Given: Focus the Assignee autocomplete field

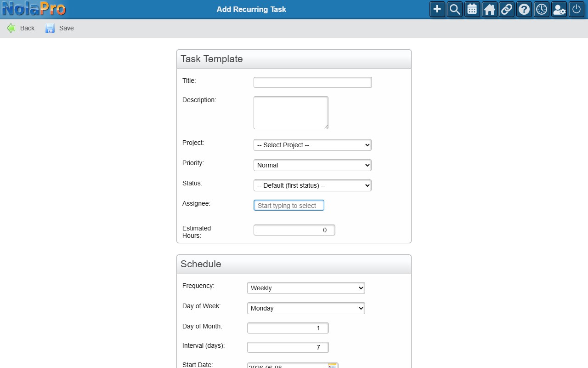Looking at the screenshot, I should point(289,205).
